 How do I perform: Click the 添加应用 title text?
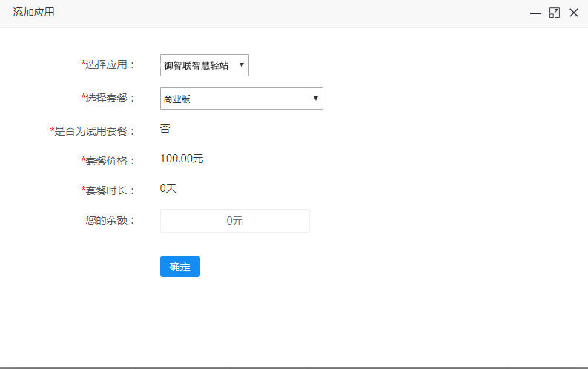point(33,13)
